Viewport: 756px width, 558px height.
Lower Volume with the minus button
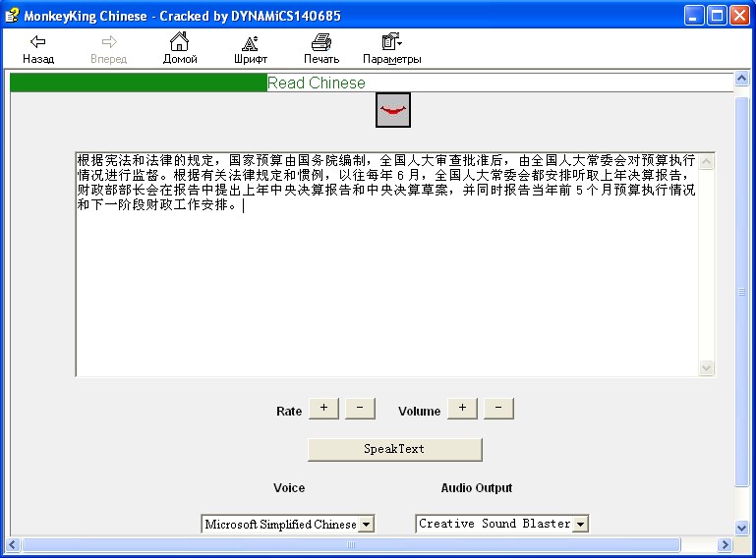[x=498, y=408]
